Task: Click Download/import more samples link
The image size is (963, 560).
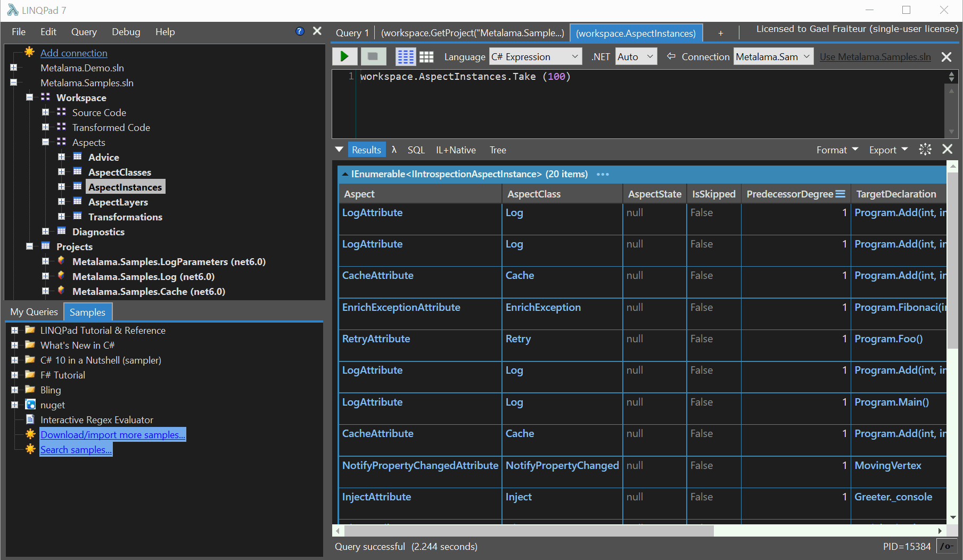Action: point(113,434)
